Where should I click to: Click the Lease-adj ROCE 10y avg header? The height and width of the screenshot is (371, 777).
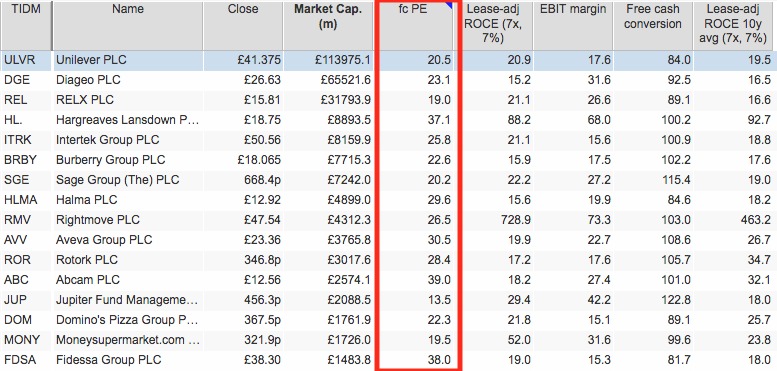[x=735, y=25]
